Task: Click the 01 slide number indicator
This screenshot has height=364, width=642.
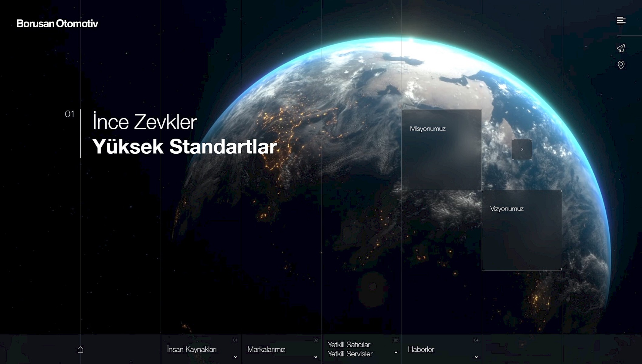Action: (70, 114)
